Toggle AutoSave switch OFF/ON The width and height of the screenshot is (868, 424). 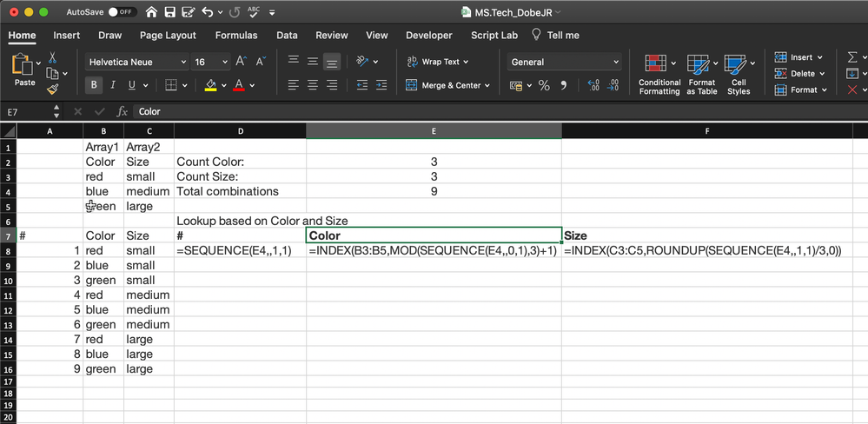click(123, 11)
